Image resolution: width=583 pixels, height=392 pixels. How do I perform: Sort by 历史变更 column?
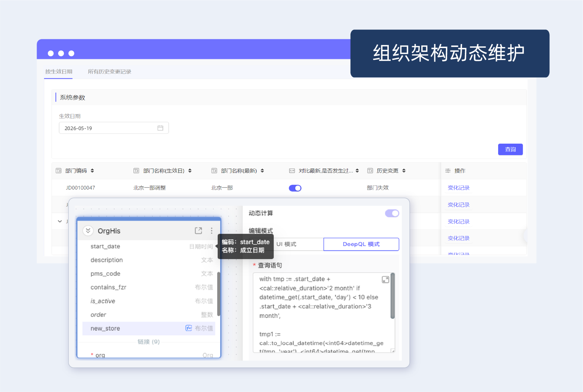coord(404,171)
